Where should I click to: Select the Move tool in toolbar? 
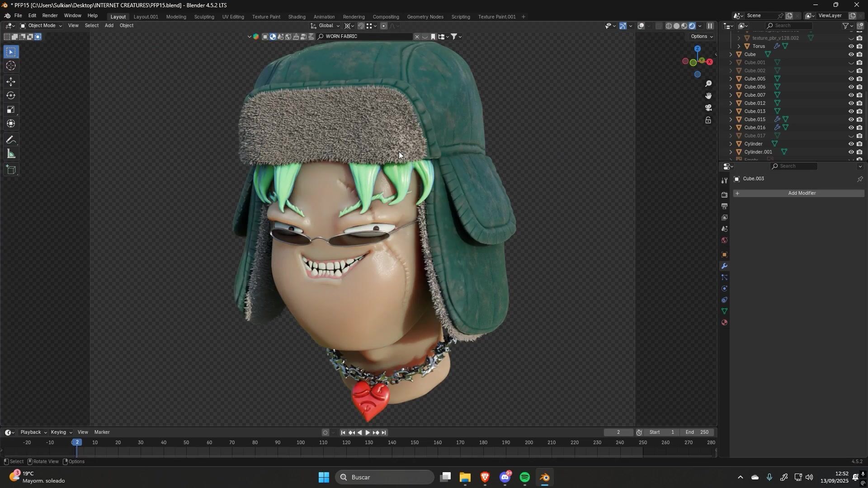(11, 82)
